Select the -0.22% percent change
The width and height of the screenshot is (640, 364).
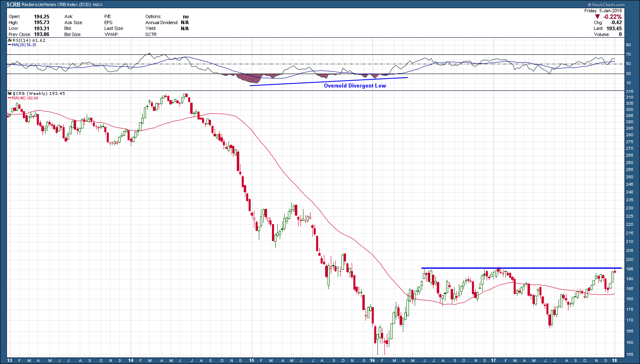[613, 17]
